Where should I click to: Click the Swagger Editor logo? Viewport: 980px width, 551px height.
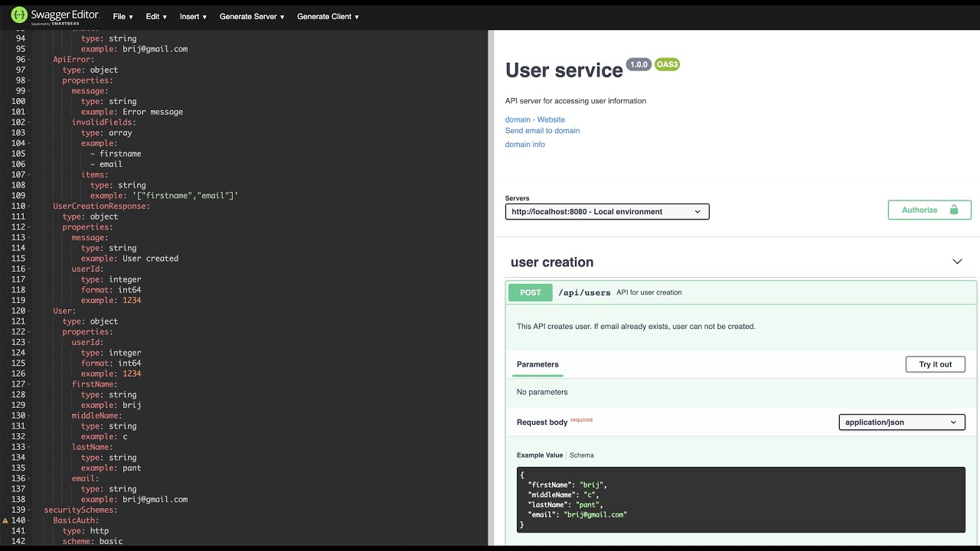pos(55,16)
